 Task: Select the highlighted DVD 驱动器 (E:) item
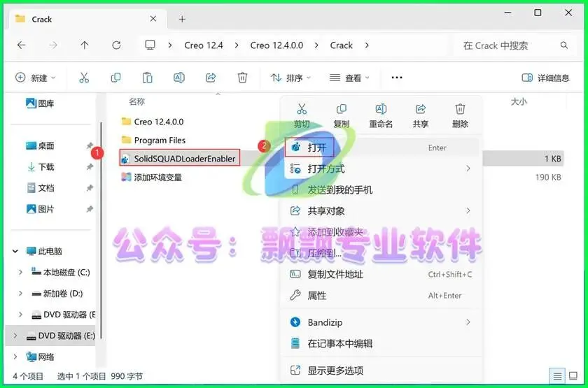click(x=50, y=336)
